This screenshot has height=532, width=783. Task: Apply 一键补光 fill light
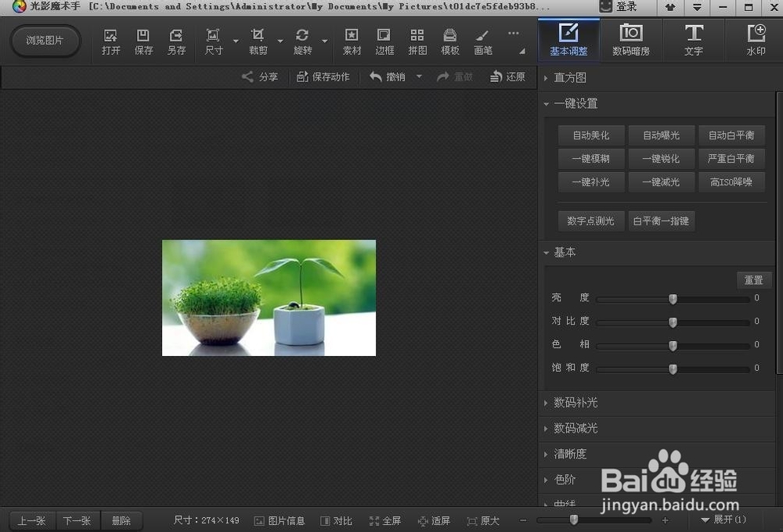pyautogui.click(x=591, y=182)
